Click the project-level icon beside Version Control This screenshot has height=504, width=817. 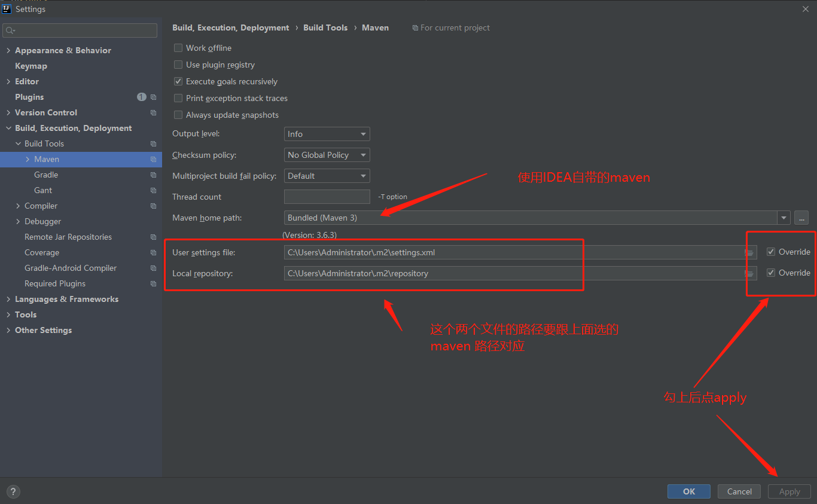(153, 112)
